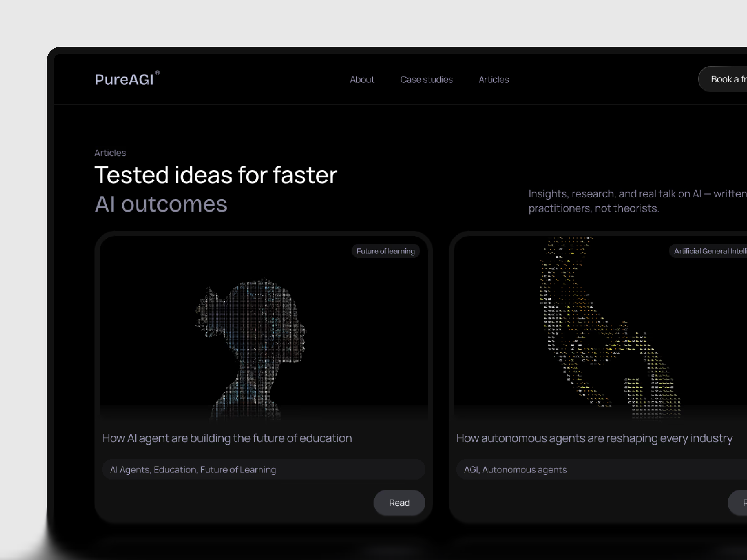Click the AI Agents, Education, Future of Learning tags
Viewport: 747px width, 560px height.
[263, 469]
